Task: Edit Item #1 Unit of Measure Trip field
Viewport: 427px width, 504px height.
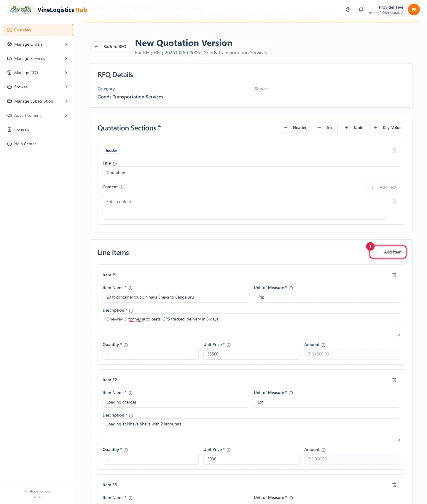Action: pyautogui.click(x=327, y=297)
